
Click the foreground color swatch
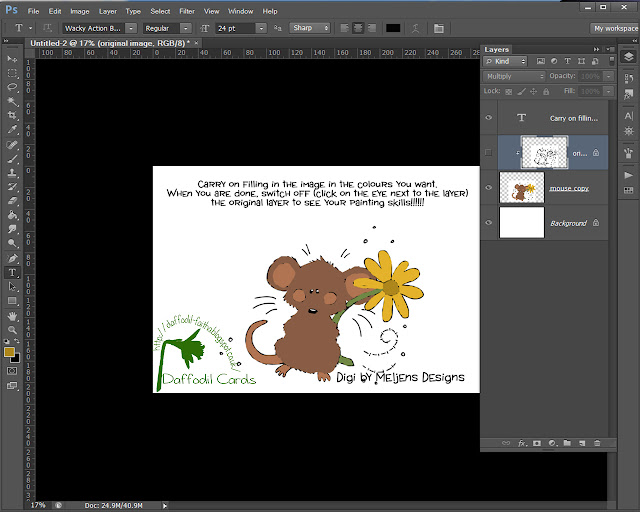[9, 352]
